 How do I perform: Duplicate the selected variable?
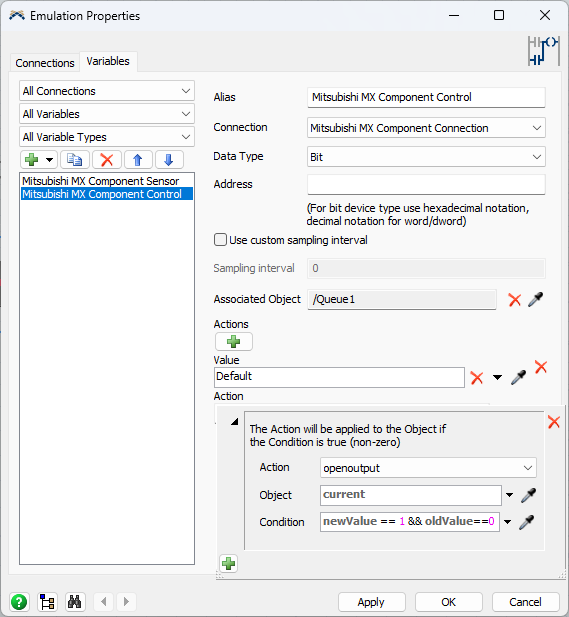pyautogui.click(x=75, y=160)
